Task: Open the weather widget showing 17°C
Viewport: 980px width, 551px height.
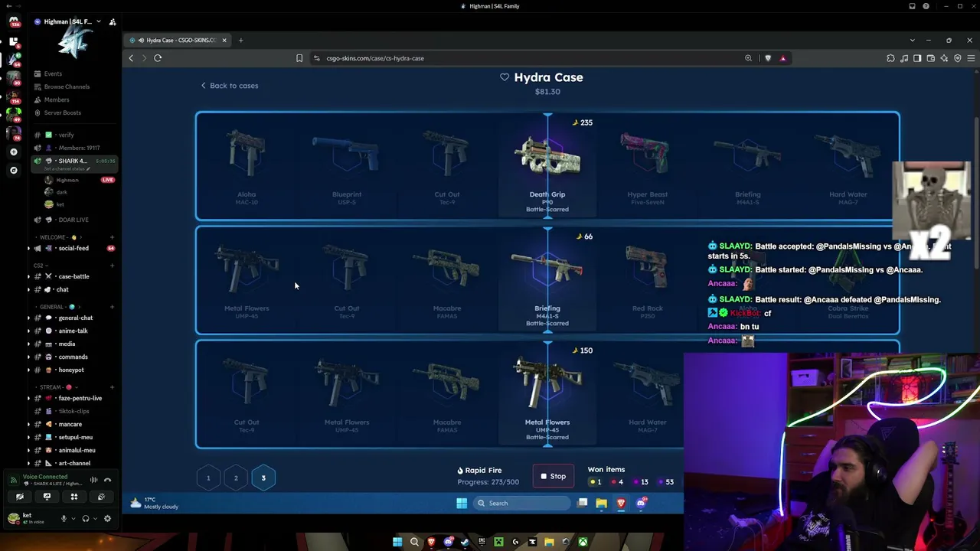Action: tap(155, 503)
